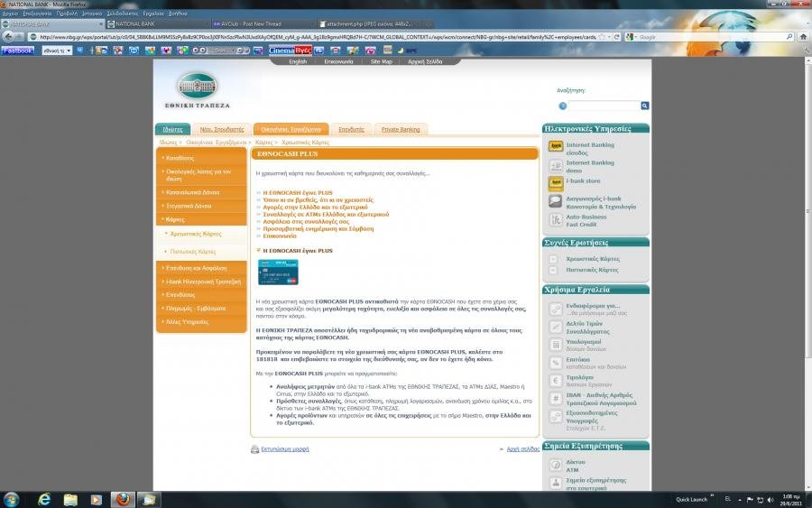The image size is (812, 508).
Task: Click the Αρχή σελίδας link
Action: (x=522, y=449)
